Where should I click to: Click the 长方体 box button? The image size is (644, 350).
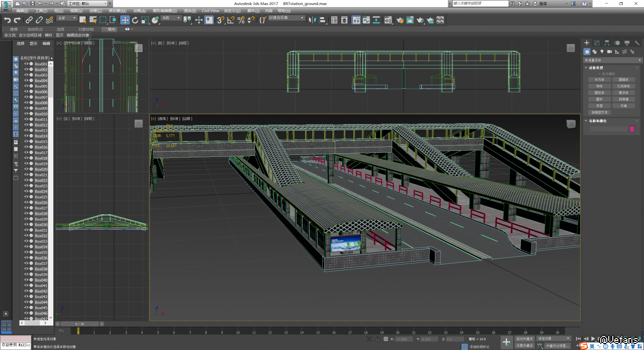(599, 79)
